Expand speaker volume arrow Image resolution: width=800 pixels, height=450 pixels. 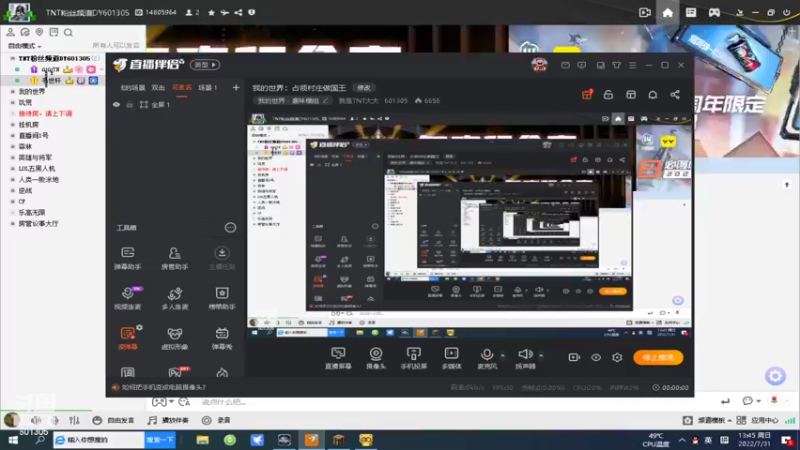(x=541, y=356)
